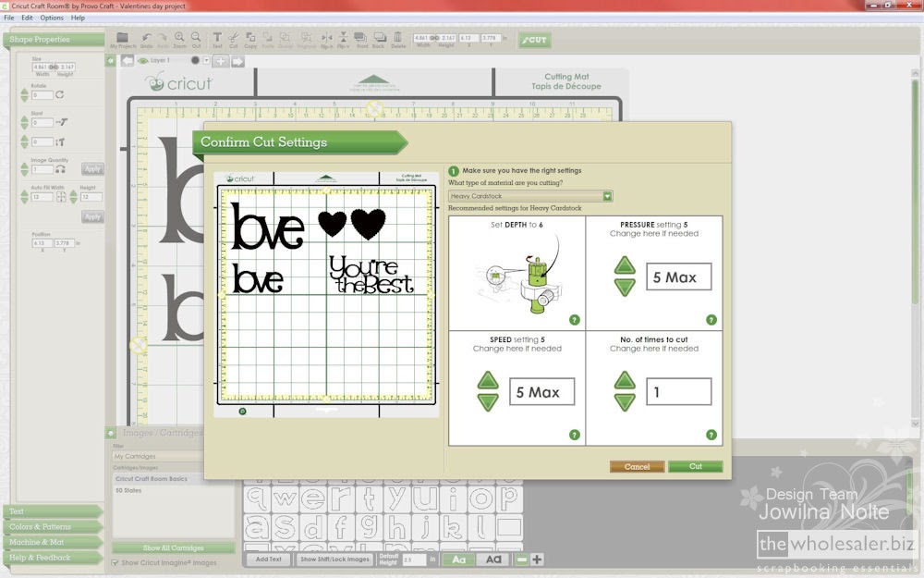Viewport: 924px width, 578px height.
Task: Click Show All Cartridges button
Action: tap(173, 547)
